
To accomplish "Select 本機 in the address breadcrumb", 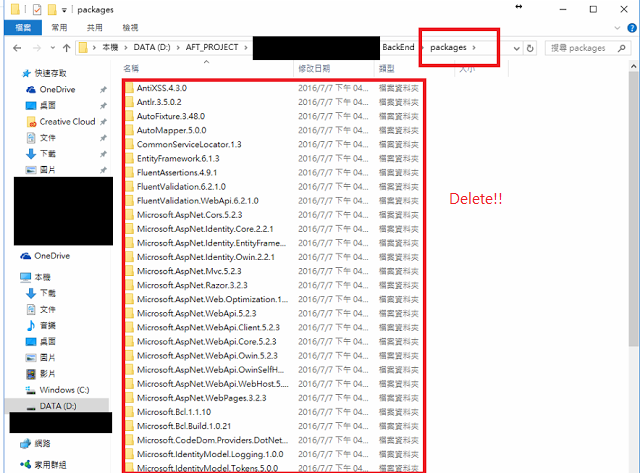I will [x=110, y=47].
